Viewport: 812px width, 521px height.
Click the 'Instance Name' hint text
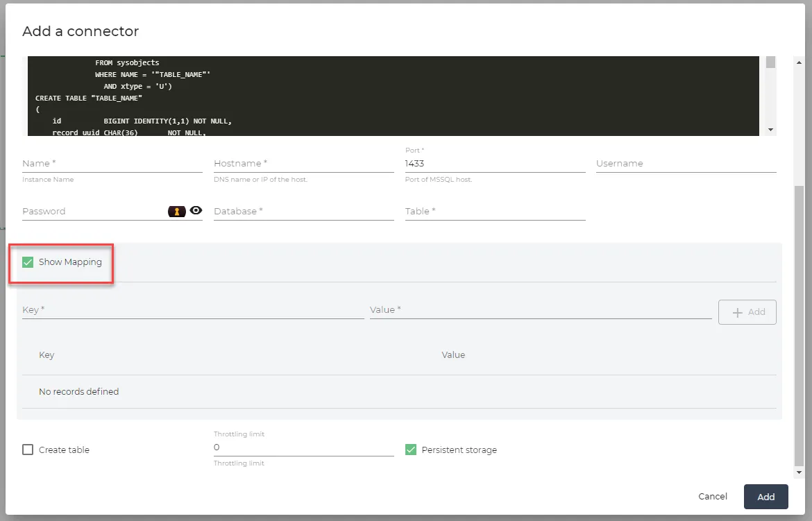tap(48, 179)
